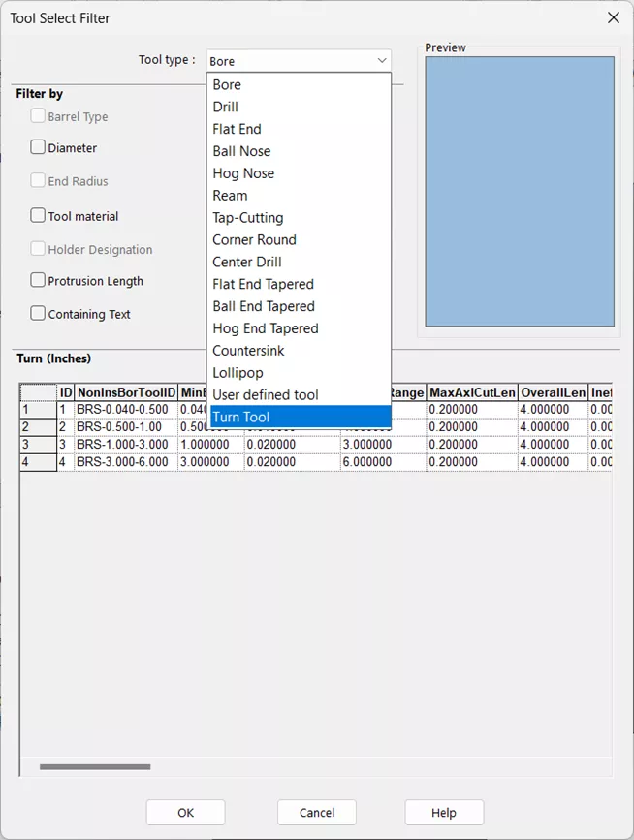The height and width of the screenshot is (840, 634).
Task: Click OverallLen 4.000000 in row 2
Action: 554,427
